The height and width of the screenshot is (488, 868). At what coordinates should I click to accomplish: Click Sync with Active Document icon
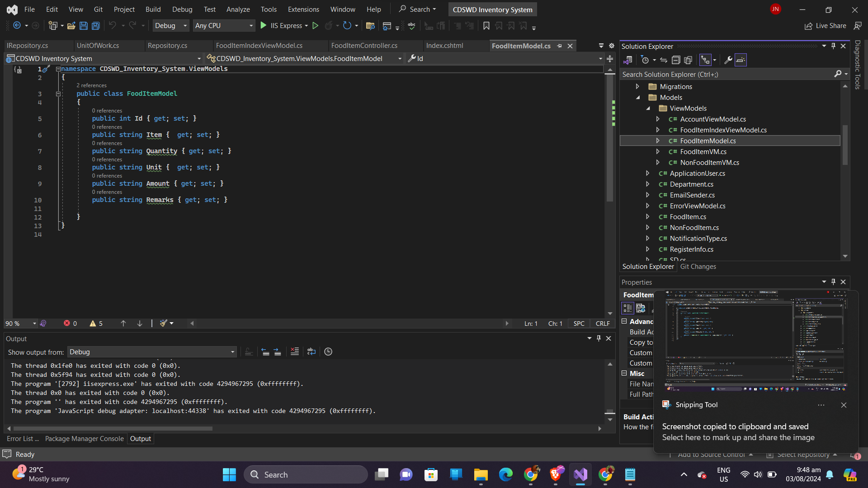tap(663, 60)
